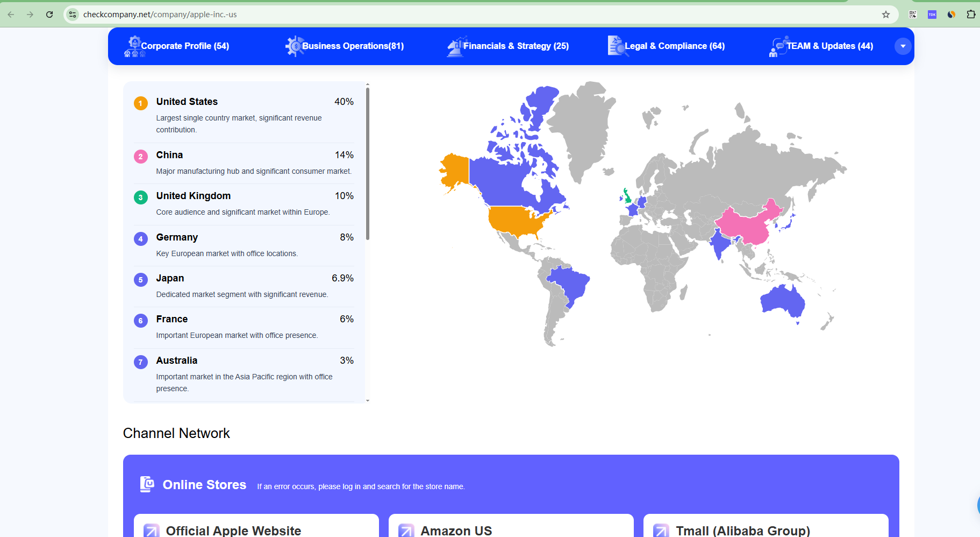
Task: Click the Online Stores section icon
Action: [x=147, y=484]
